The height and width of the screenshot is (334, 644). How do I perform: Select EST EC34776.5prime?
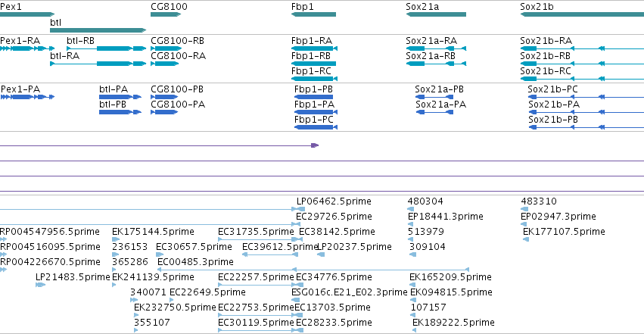click(300, 285)
